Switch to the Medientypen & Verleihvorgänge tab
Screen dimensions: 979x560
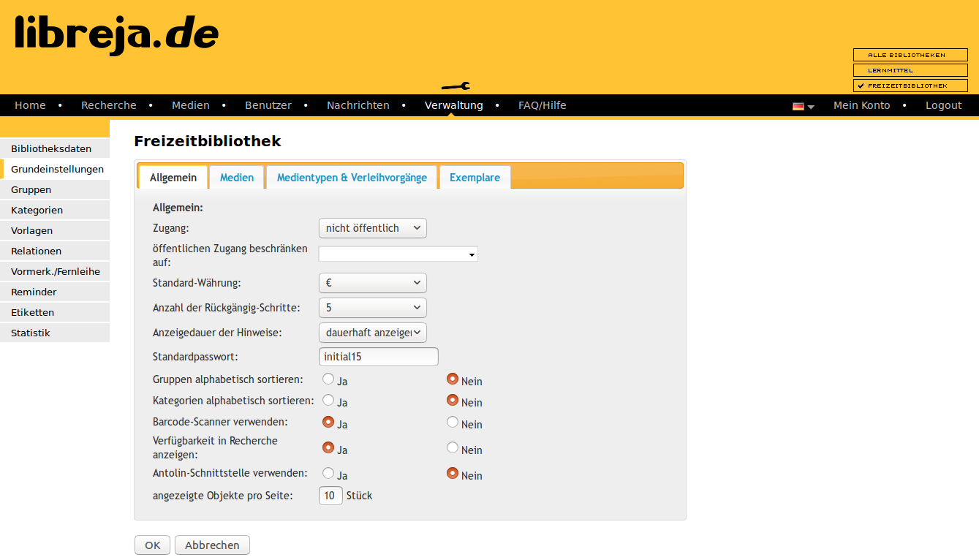click(x=352, y=178)
